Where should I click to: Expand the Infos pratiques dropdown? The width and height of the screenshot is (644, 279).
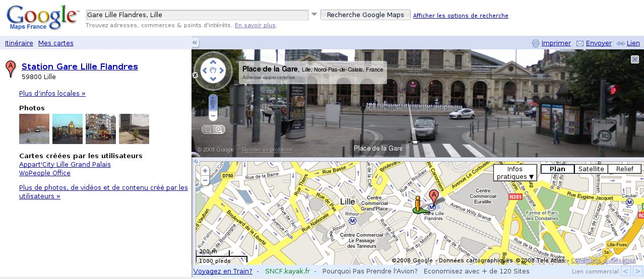coord(515,173)
